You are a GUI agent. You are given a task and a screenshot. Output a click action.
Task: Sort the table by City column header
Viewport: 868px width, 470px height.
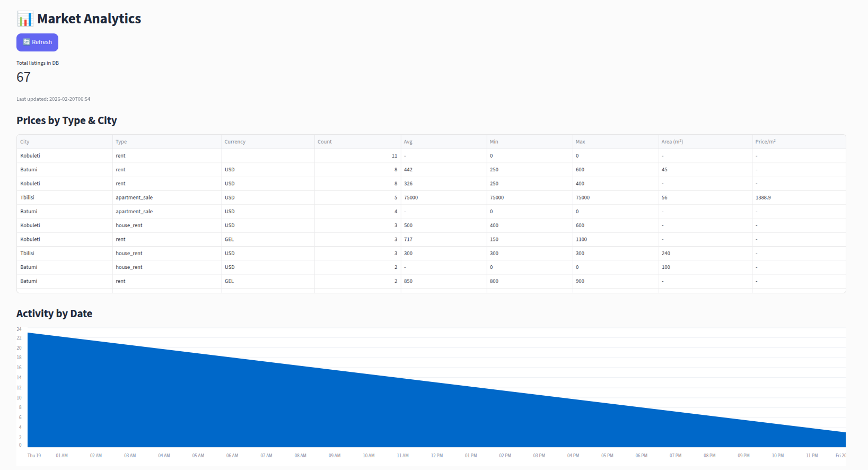click(25, 142)
